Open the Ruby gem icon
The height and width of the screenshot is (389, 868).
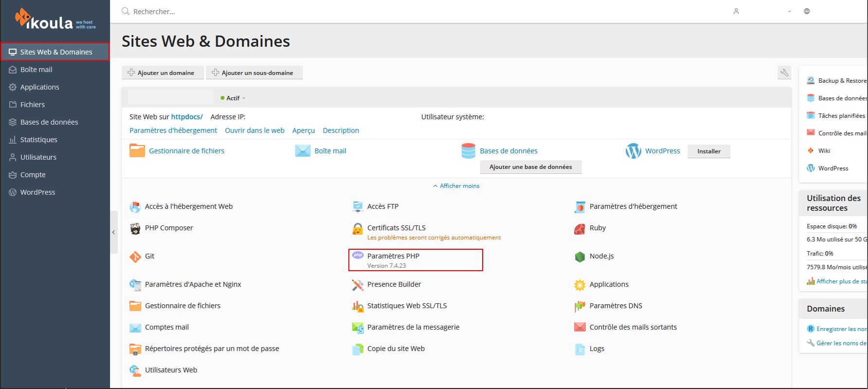579,228
